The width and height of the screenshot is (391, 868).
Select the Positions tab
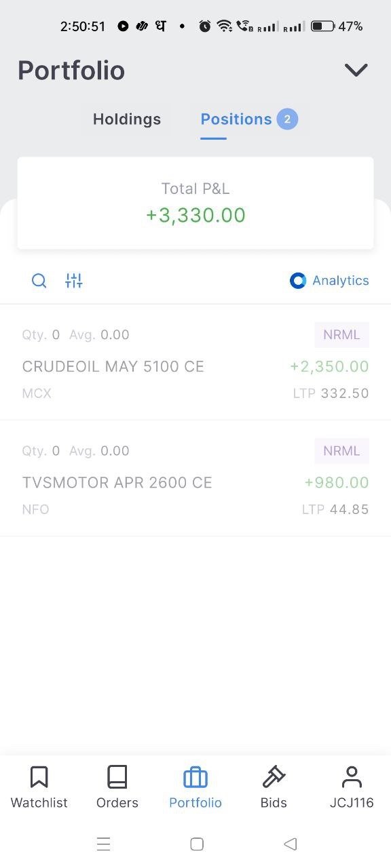tap(236, 119)
